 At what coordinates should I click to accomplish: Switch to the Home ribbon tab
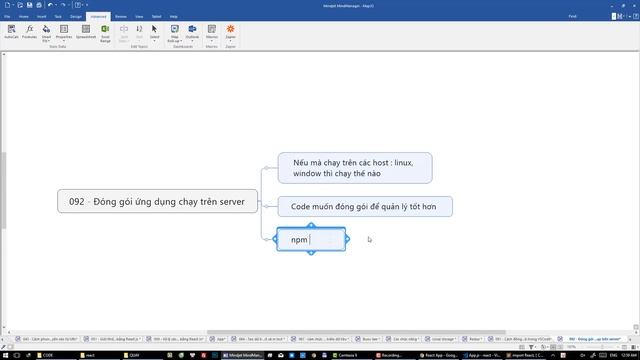24,17
